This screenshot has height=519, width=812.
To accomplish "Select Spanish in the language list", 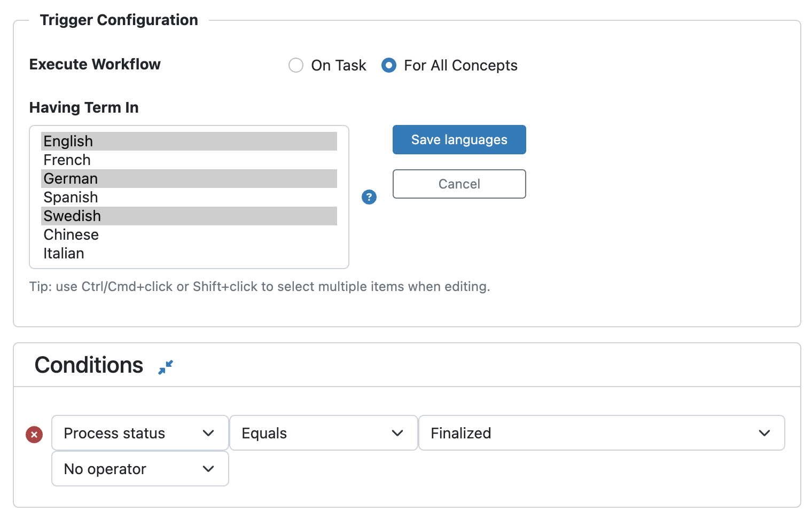I will (189, 197).
